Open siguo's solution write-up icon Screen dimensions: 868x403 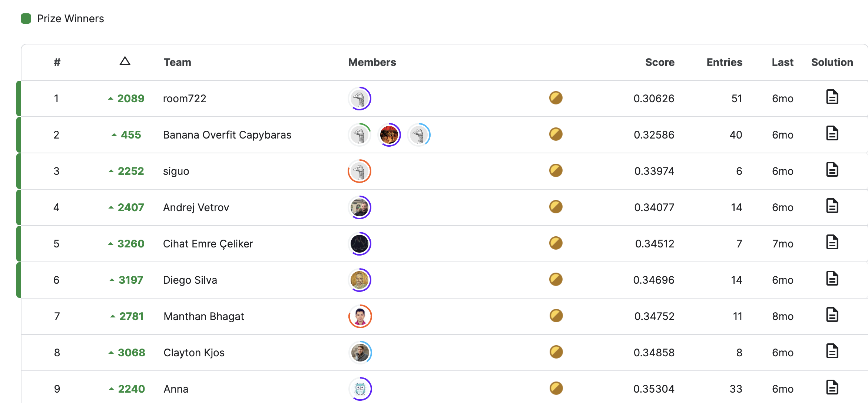click(x=832, y=170)
